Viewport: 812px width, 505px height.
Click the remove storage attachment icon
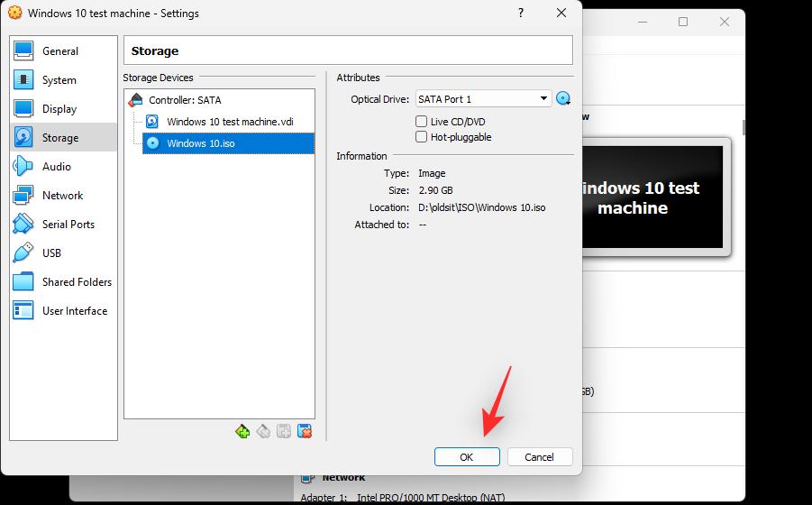click(305, 431)
